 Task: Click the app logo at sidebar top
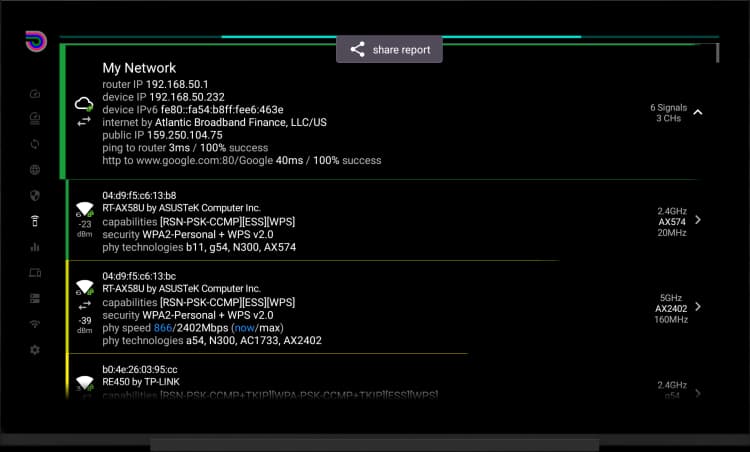pos(36,41)
